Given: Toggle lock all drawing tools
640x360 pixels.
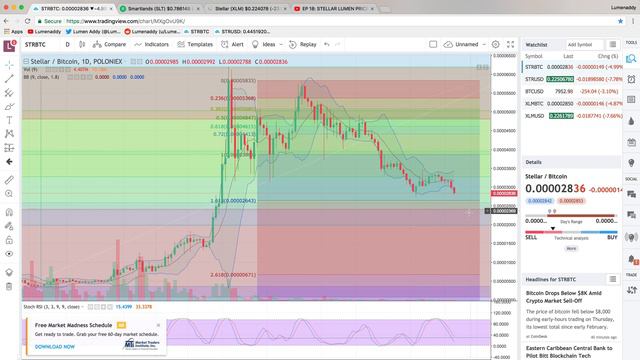Looking at the screenshot, I should (x=9, y=240).
